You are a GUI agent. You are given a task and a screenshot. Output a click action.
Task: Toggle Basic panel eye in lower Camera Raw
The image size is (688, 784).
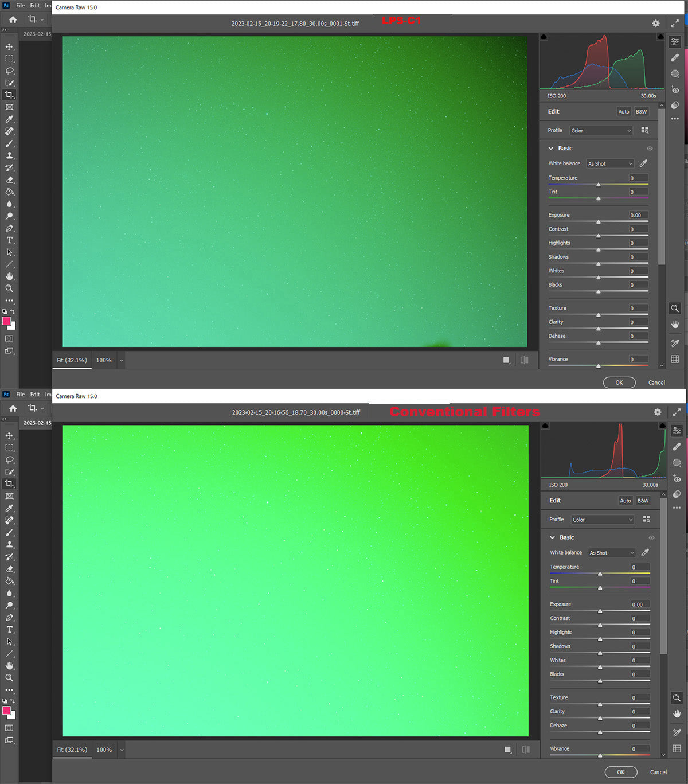(x=651, y=538)
